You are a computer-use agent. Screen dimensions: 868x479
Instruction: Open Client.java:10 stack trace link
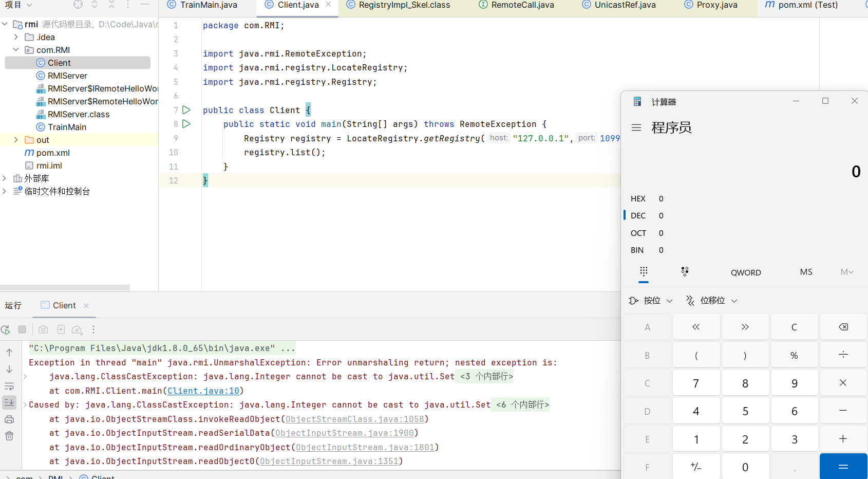point(203,391)
